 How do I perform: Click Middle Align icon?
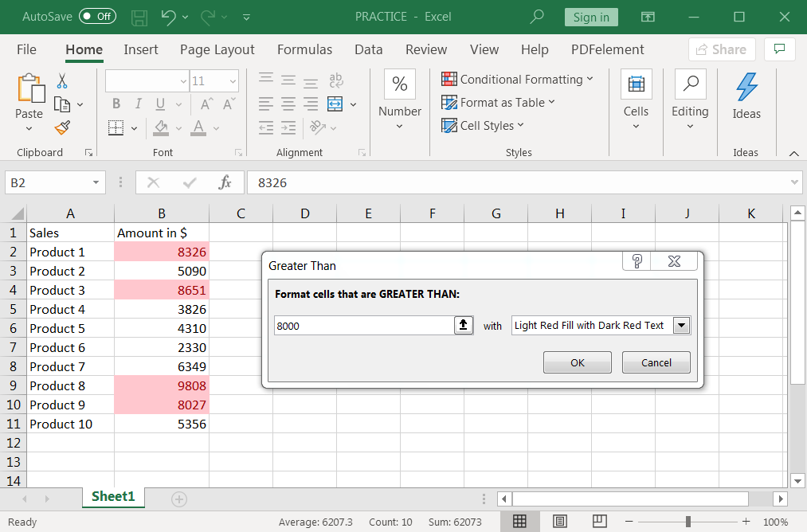click(288, 80)
